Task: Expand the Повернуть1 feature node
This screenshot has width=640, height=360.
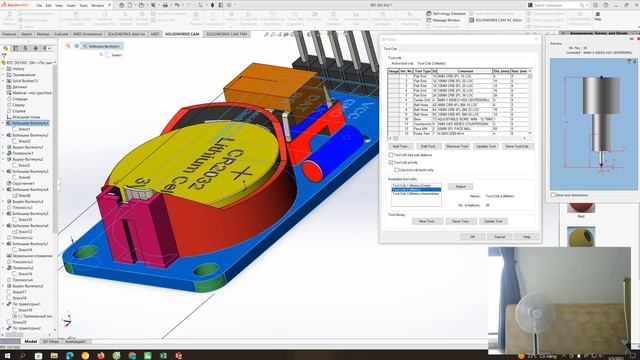Action: [x=3, y=153]
